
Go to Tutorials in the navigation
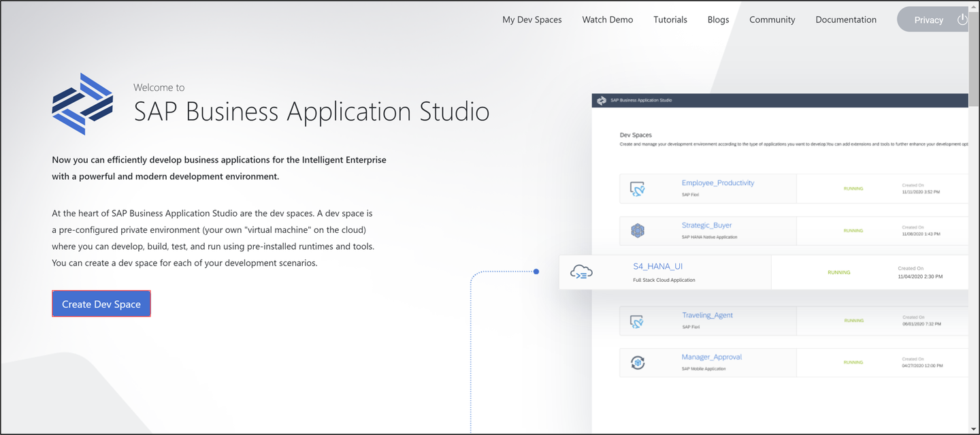point(670,20)
